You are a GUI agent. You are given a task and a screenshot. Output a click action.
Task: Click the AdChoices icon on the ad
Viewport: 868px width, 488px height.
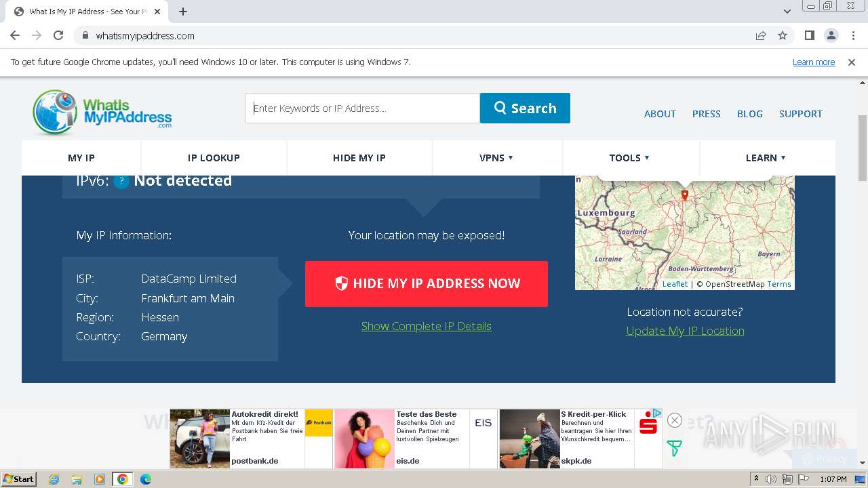click(657, 413)
